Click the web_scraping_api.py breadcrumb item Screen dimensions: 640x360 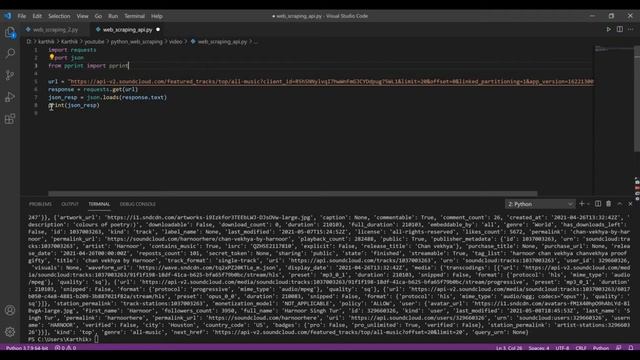point(219,42)
